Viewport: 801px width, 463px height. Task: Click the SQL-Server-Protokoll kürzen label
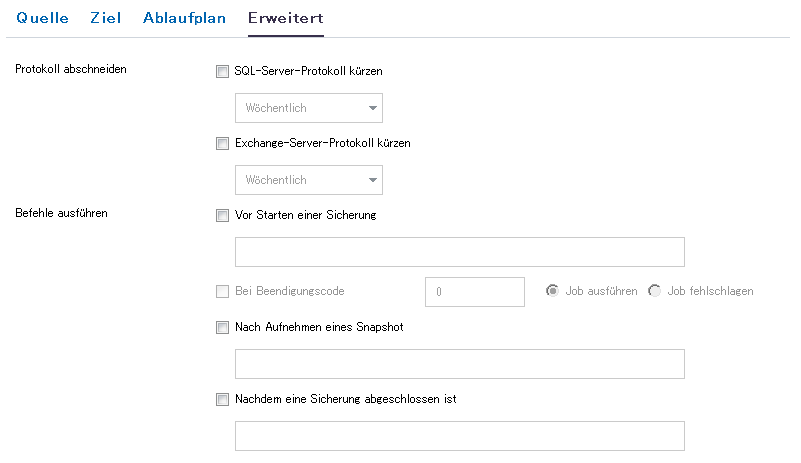pos(308,72)
